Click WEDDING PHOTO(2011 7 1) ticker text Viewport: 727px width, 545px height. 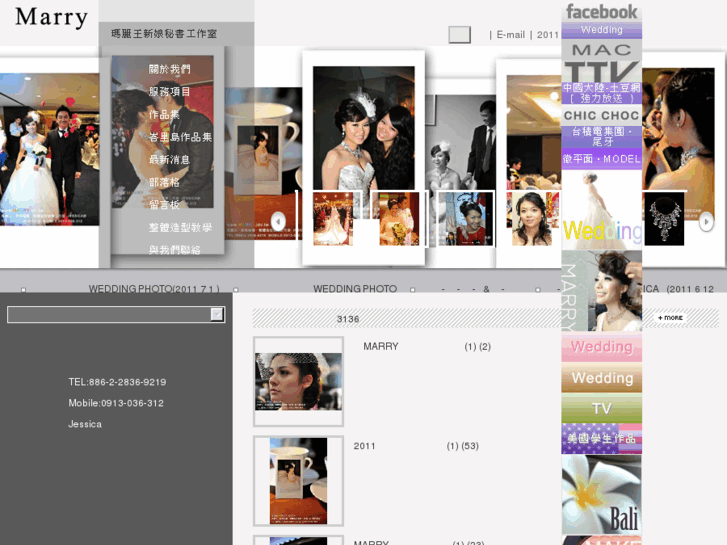click(x=154, y=289)
